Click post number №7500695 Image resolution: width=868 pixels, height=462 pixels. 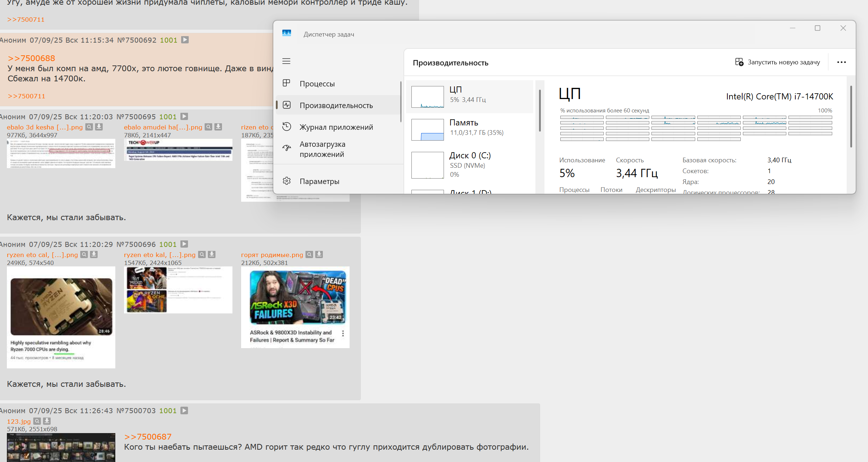coord(136,117)
